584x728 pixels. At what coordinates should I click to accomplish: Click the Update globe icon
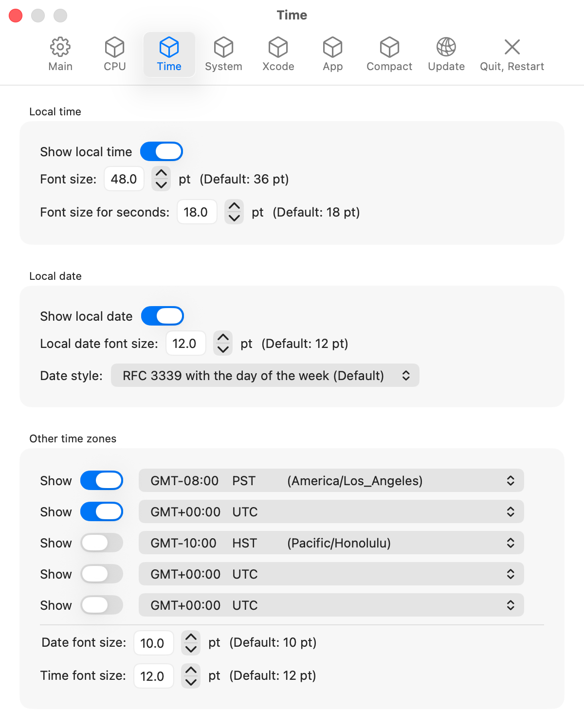pos(446,47)
